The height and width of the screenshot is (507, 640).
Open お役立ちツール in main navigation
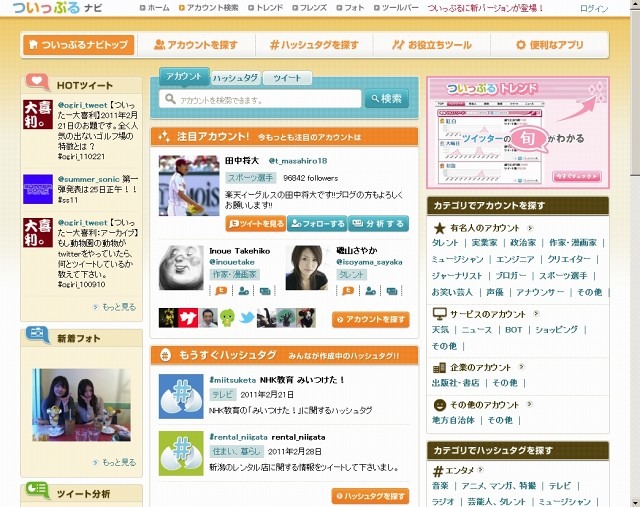[431, 45]
